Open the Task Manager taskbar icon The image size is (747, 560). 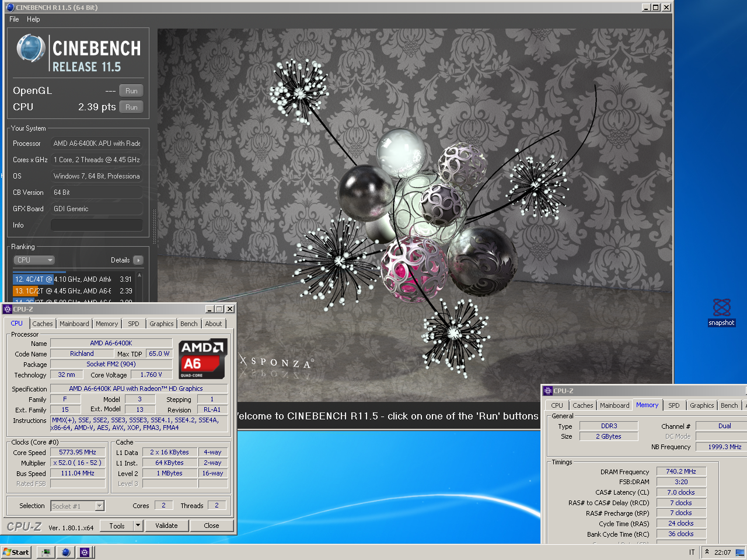46,552
